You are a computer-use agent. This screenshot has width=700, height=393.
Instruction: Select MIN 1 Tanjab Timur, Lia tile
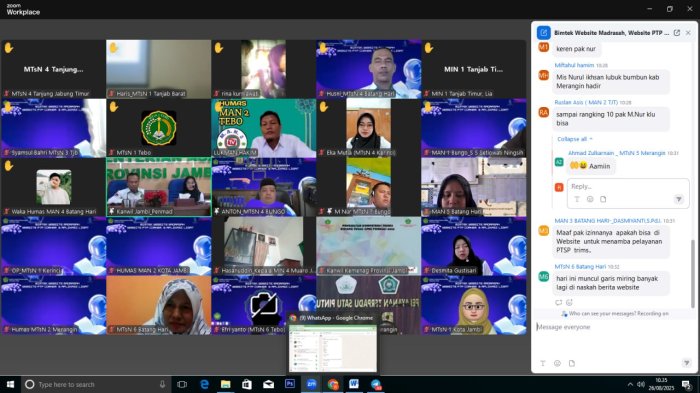[474, 69]
